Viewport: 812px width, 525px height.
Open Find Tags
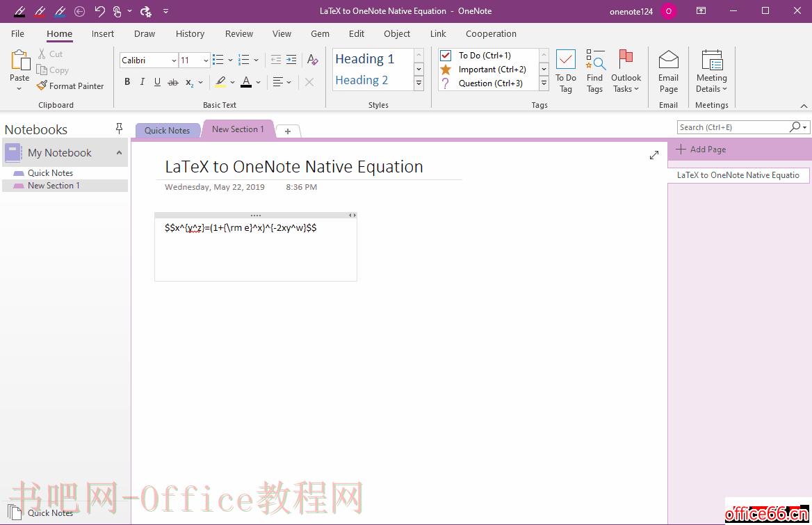(x=594, y=72)
